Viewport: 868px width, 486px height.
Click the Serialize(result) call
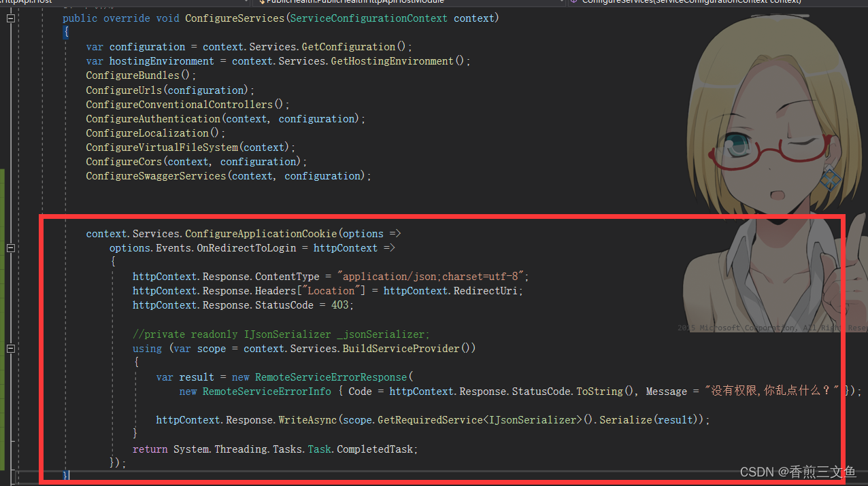pyautogui.click(x=649, y=420)
